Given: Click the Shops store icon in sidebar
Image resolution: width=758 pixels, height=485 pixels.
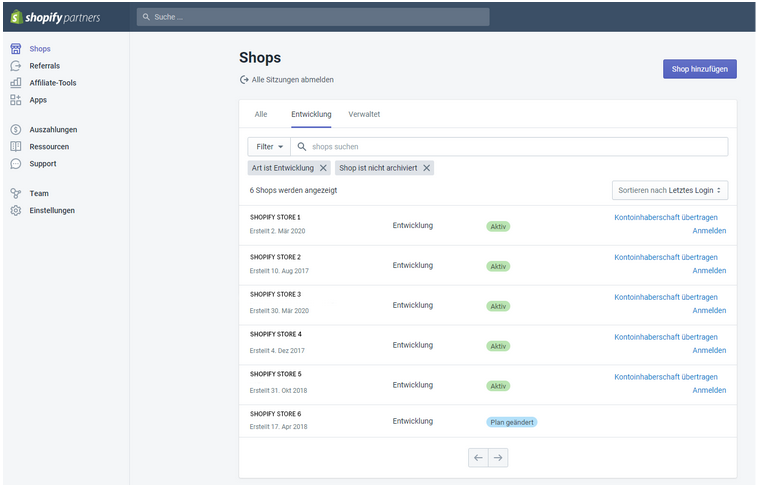Looking at the screenshot, I should 16,49.
